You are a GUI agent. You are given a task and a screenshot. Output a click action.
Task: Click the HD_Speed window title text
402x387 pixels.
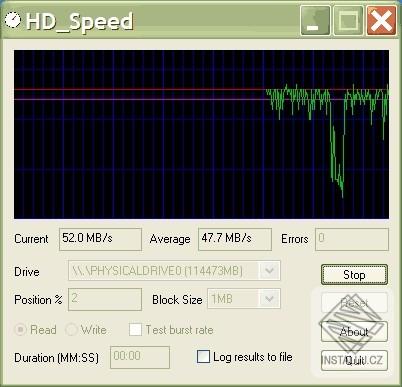pyautogui.click(x=80, y=21)
